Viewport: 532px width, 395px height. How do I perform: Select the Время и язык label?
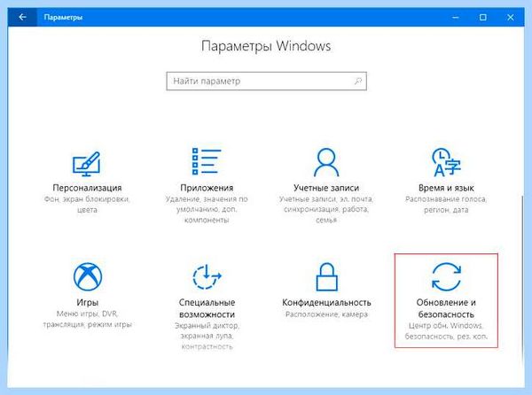click(446, 188)
